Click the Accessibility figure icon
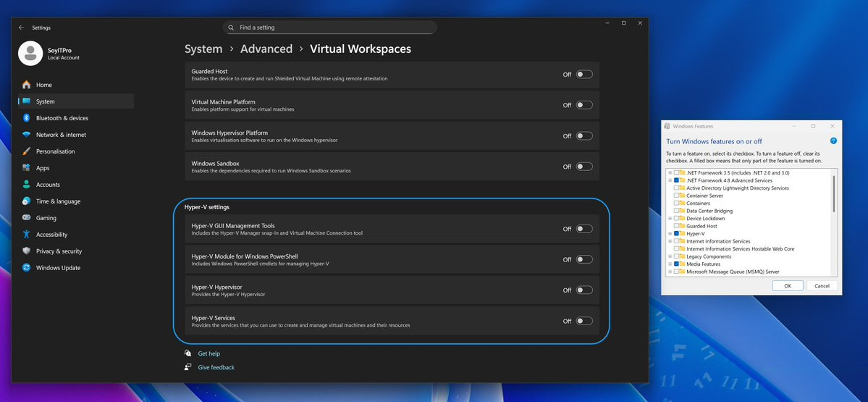Image resolution: width=868 pixels, height=402 pixels. pos(26,234)
